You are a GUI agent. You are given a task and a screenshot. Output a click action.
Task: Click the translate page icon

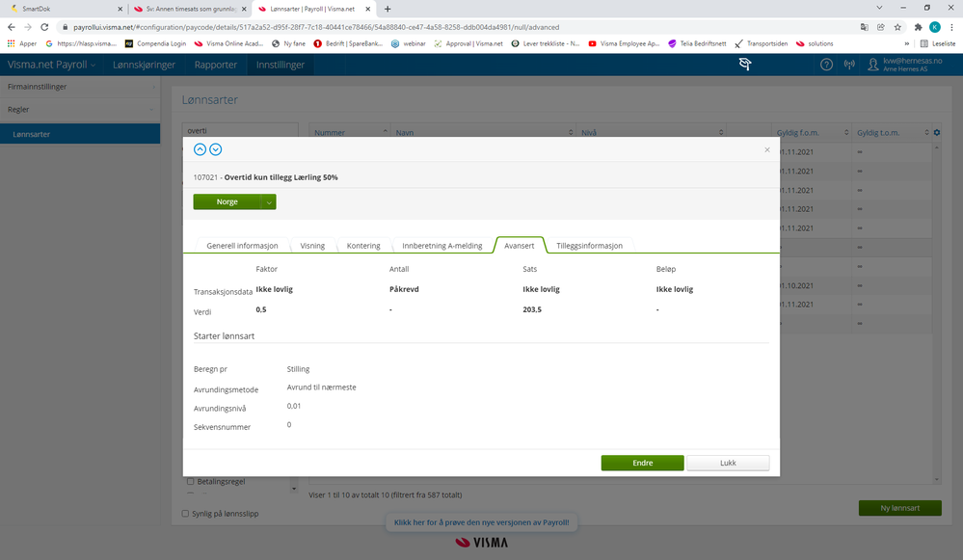[864, 27]
